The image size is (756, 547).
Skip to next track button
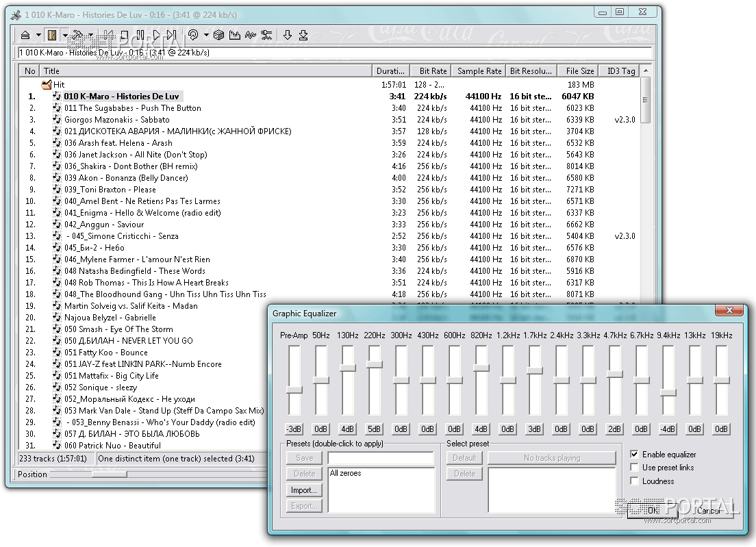[171, 35]
